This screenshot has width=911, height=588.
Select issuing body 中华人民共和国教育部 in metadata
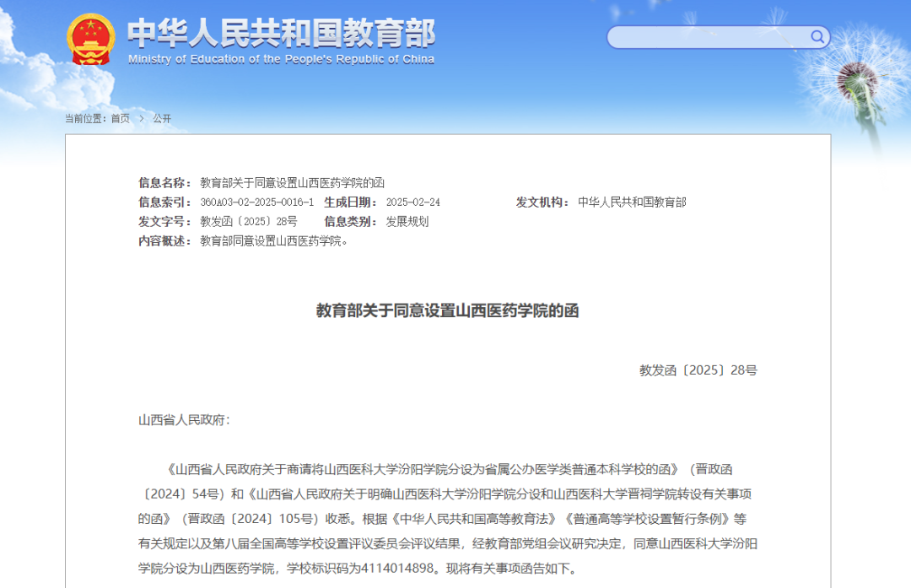pos(632,202)
